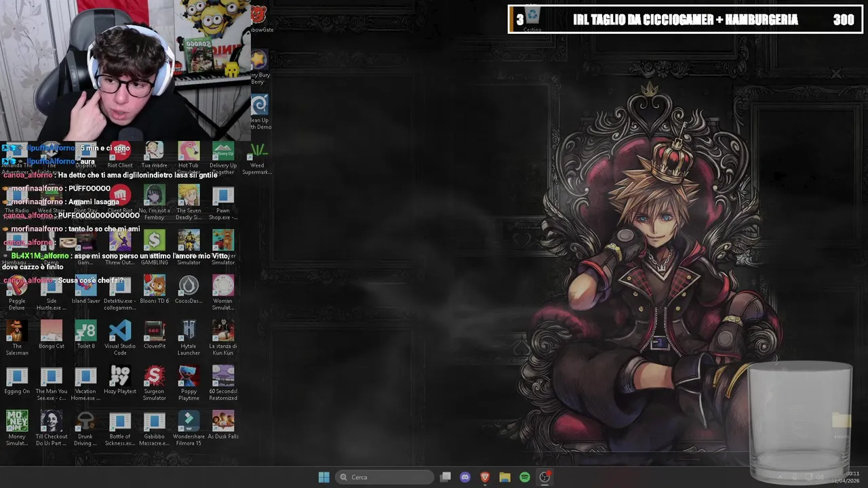Open File Explorer from the taskbar

coord(505,477)
